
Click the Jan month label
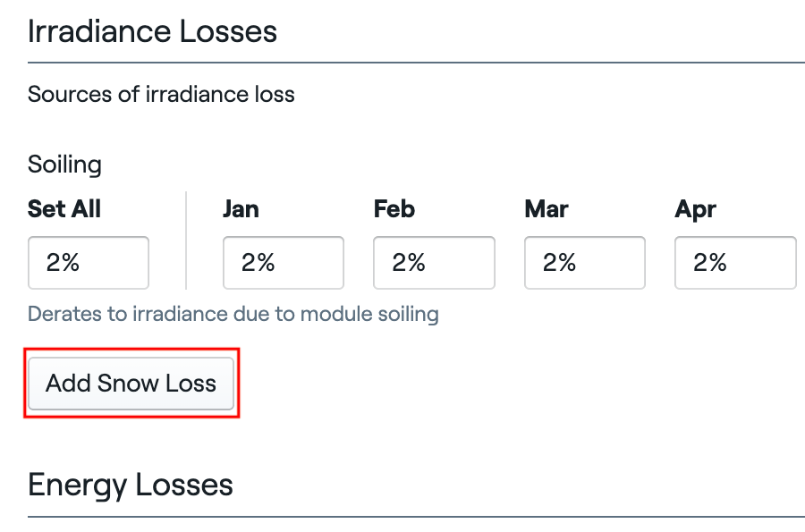(241, 209)
